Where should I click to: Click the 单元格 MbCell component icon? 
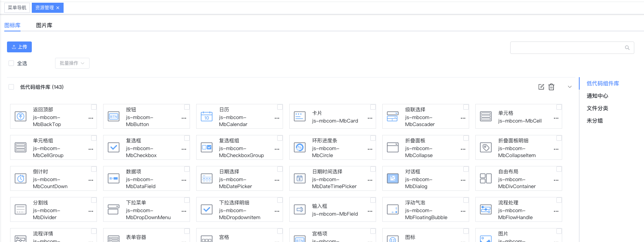click(x=486, y=116)
